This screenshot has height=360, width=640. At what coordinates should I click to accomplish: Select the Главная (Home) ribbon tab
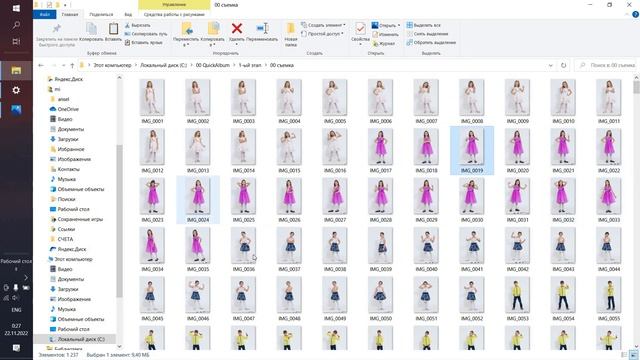70,14
